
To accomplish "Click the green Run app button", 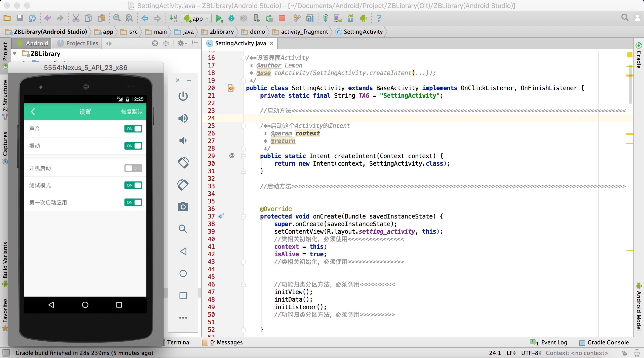I will pyautogui.click(x=219, y=18).
